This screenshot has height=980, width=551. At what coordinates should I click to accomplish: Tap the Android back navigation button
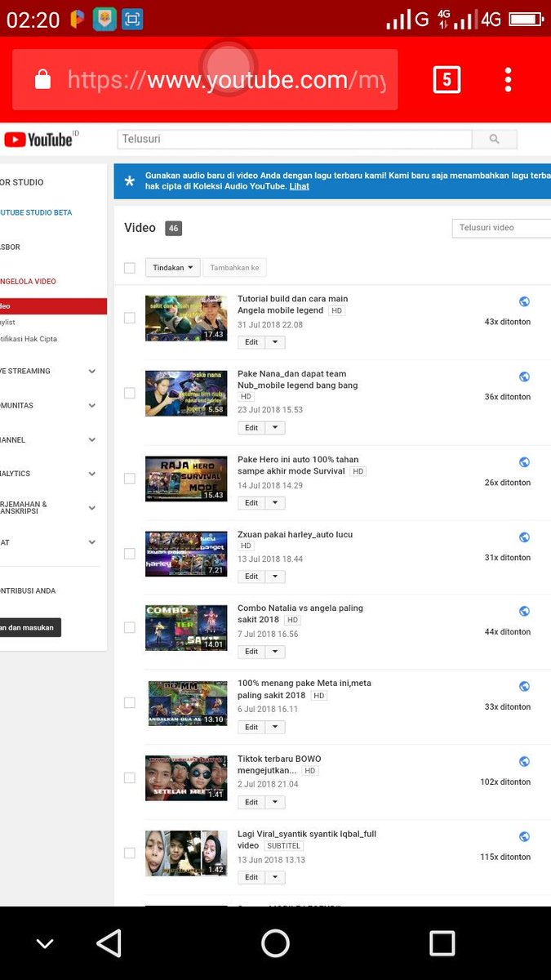click(x=109, y=943)
